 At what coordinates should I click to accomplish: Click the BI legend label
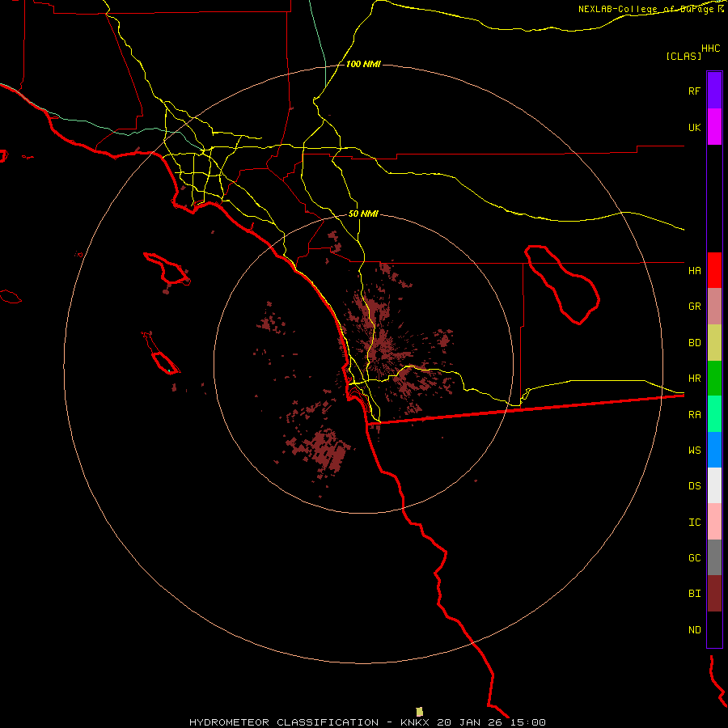694,594
